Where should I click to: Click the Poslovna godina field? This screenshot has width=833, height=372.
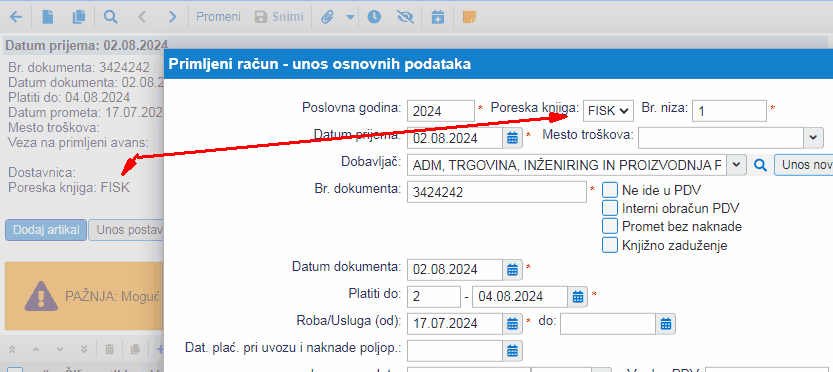(441, 111)
